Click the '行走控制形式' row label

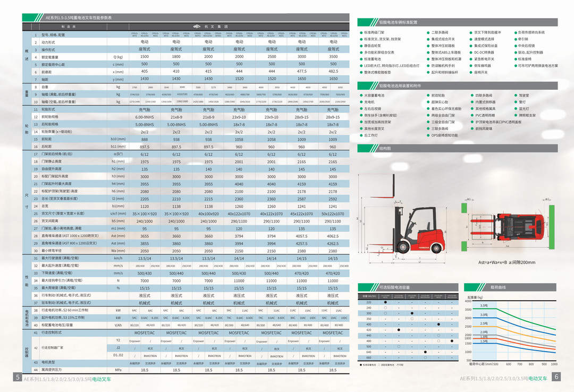[x=51, y=333]
